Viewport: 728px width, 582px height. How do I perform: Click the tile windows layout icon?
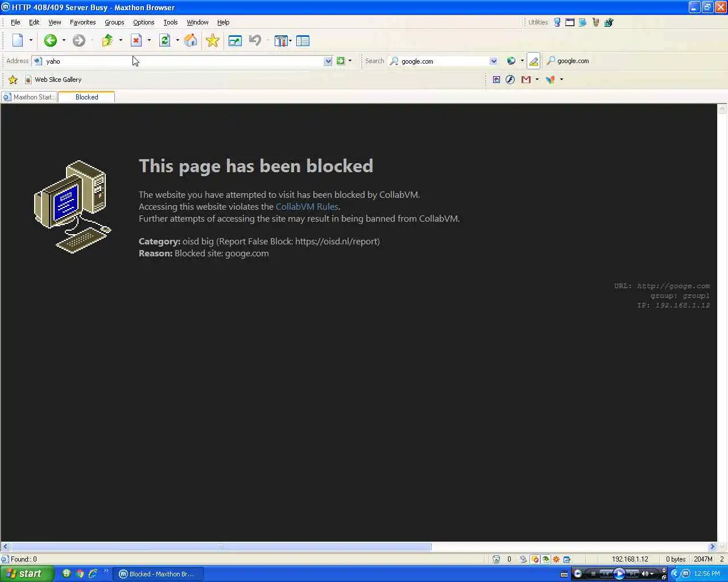point(281,40)
